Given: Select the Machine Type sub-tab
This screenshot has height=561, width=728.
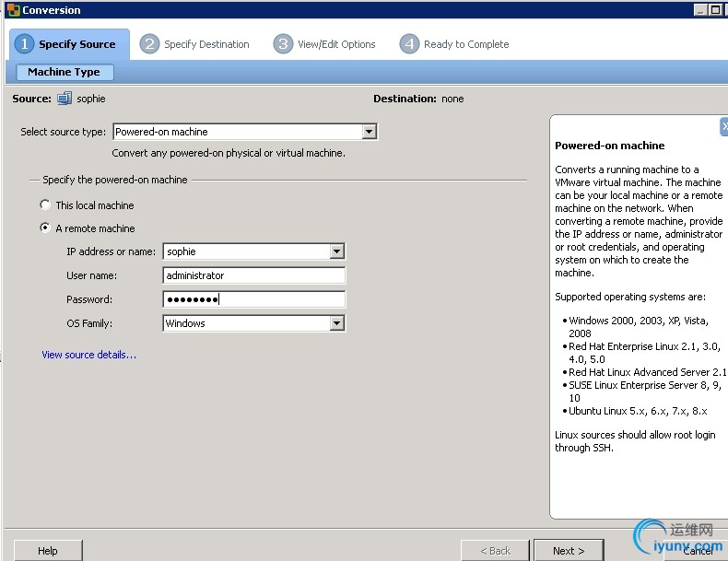Looking at the screenshot, I should (65, 72).
